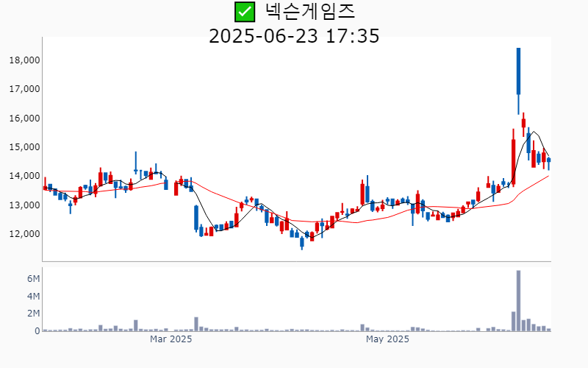588x368 pixels.
Task: Click the 12,000 price axis label
Action: 25,234
